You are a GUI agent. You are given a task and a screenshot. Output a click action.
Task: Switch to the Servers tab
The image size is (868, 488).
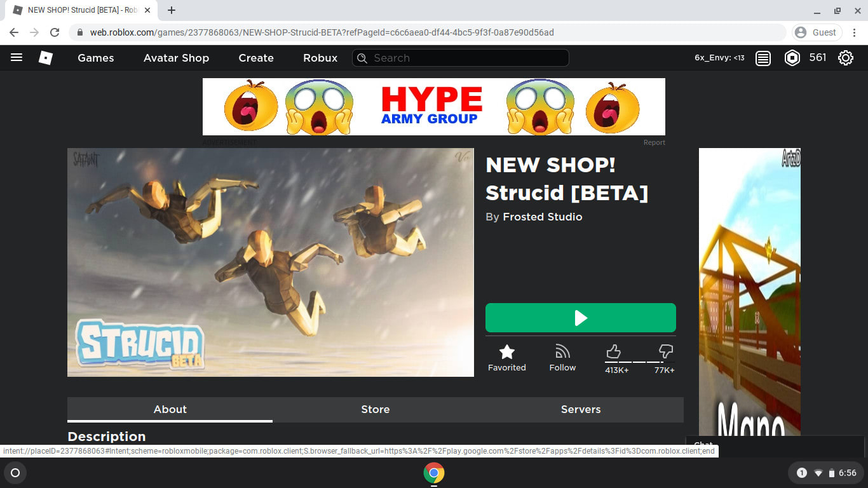[581, 410]
